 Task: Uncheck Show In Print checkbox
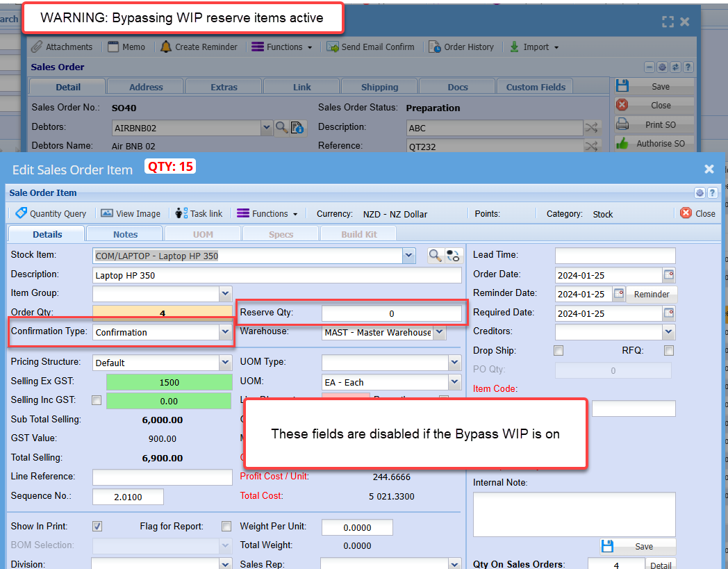pyautogui.click(x=97, y=526)
